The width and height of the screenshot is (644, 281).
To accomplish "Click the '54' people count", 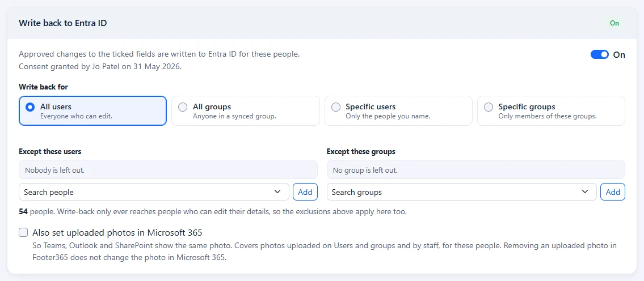I will click(23, 212).
